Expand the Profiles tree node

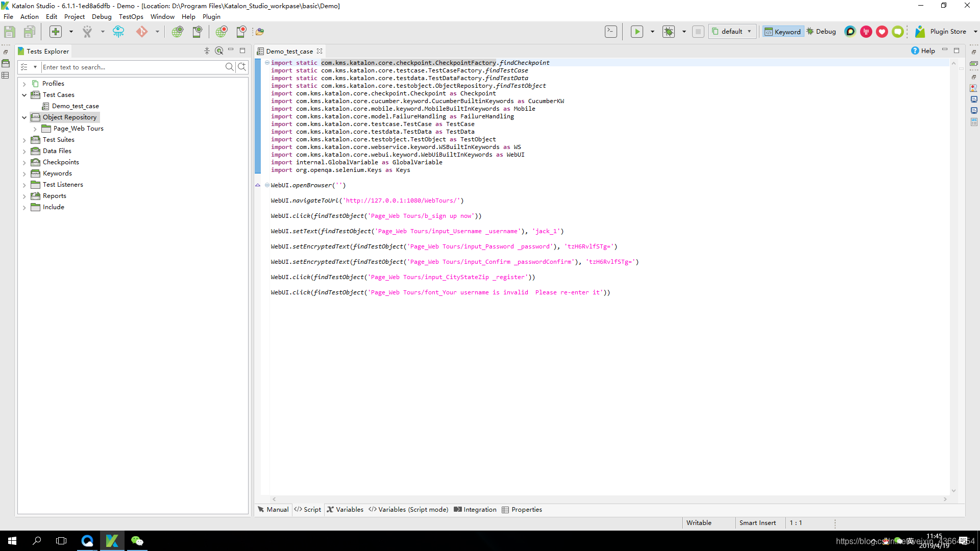point(24,84)
